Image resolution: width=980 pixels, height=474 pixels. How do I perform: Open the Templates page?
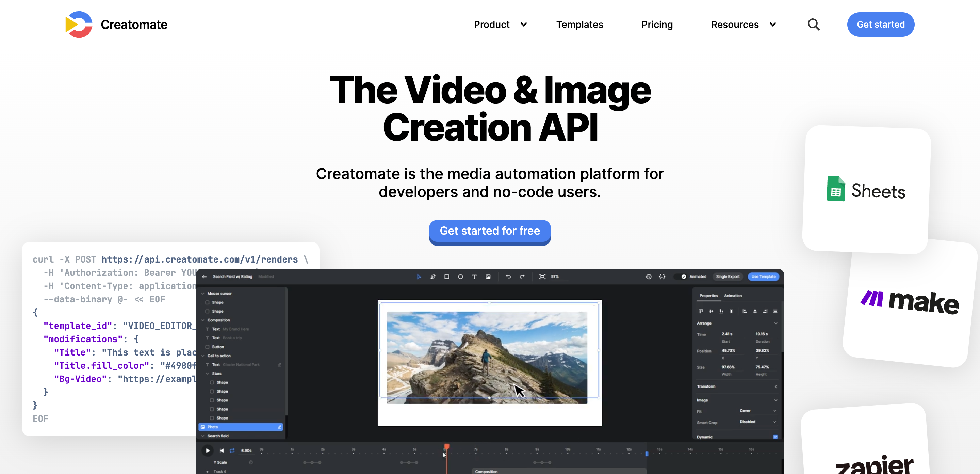pos(579,25)
